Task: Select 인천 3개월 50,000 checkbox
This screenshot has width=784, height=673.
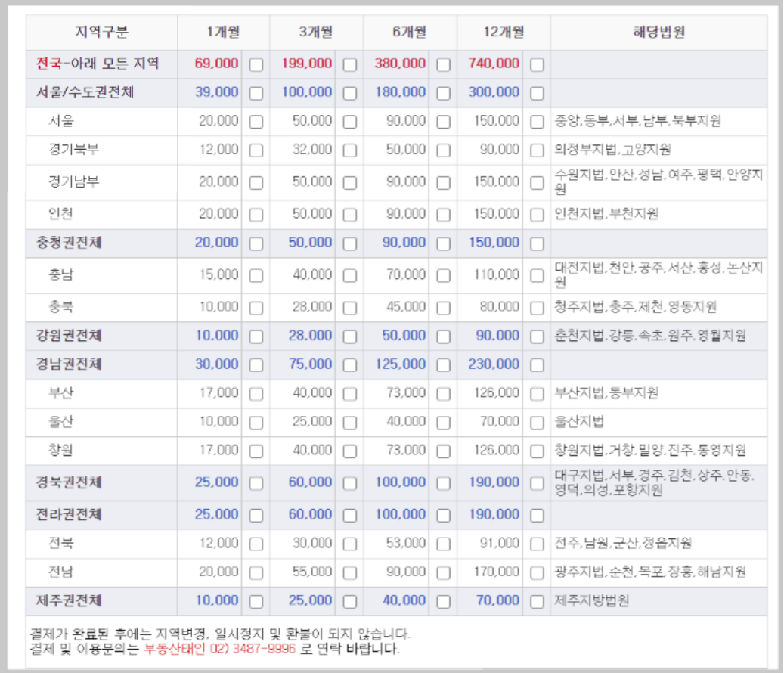Action: coord(350,215)
